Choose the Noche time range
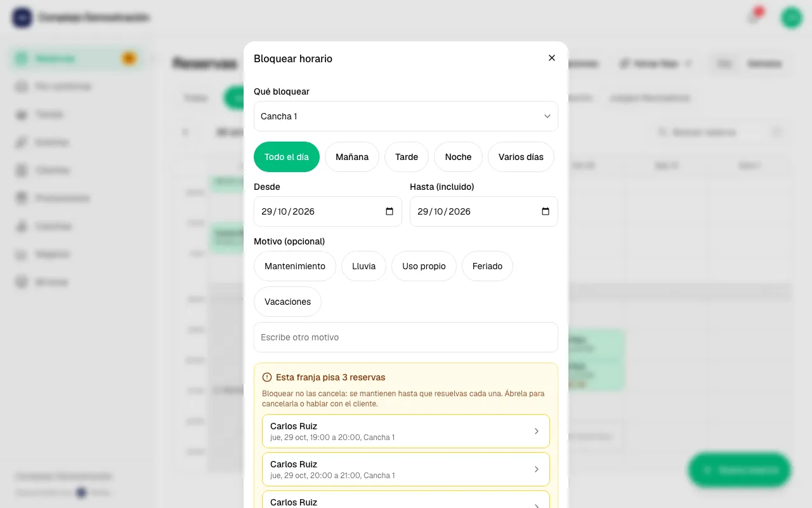The width and height of the screenshot is (812, 508). 458,157
